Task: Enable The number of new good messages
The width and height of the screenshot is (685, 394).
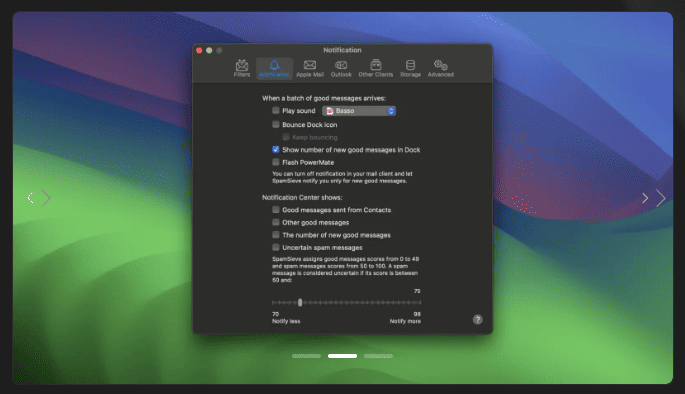Action: click(x=276, y=235)
